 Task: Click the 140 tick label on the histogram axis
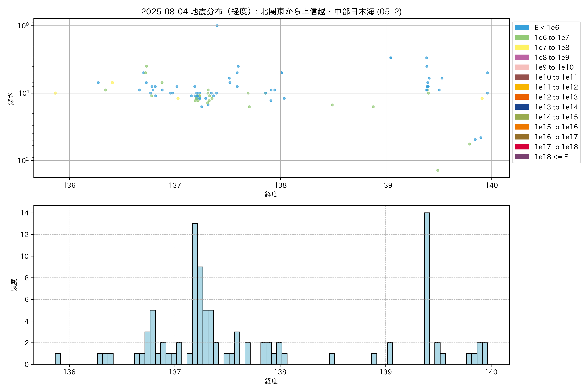coord(491,372)
